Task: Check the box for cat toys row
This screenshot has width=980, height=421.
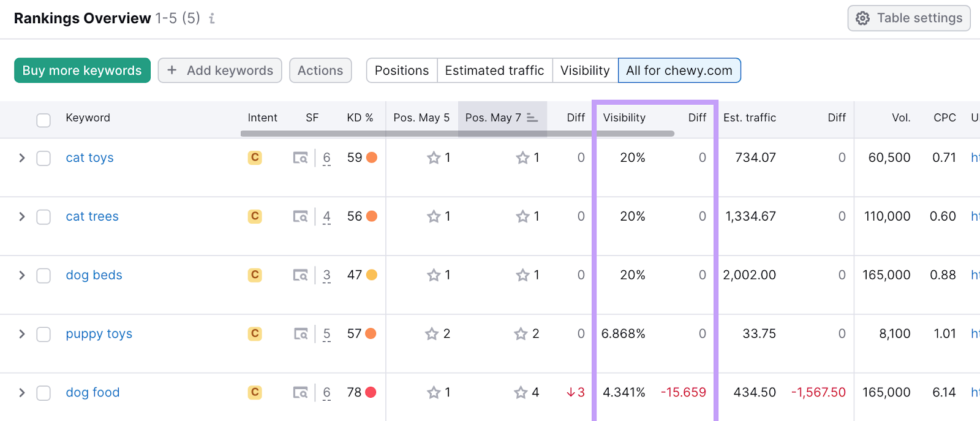Action: [x=43, y=158]
